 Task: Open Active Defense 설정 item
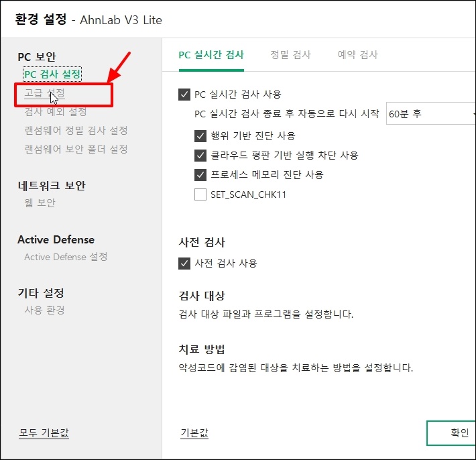[x=66, y=257]
